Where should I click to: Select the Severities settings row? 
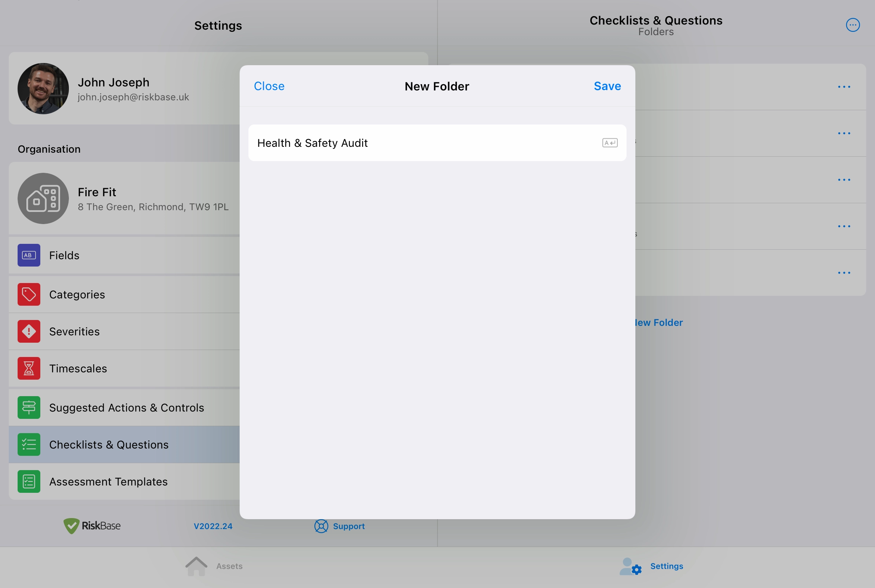(x=124, y=331)
